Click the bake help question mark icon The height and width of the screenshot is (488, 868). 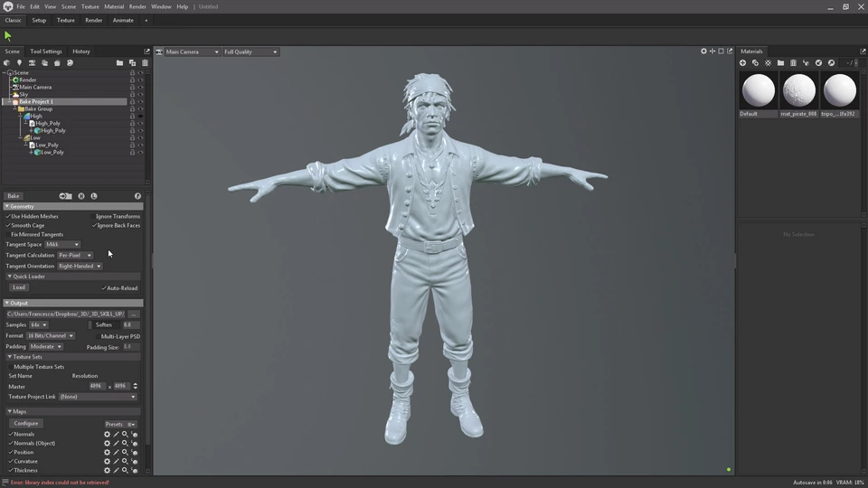tap(137, 196)
